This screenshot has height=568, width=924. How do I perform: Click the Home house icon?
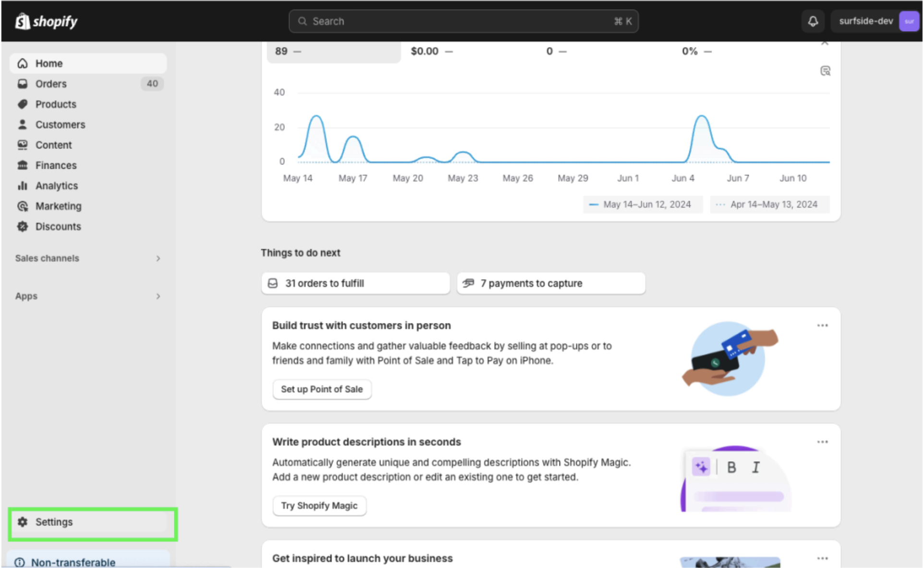pos(22,63)
